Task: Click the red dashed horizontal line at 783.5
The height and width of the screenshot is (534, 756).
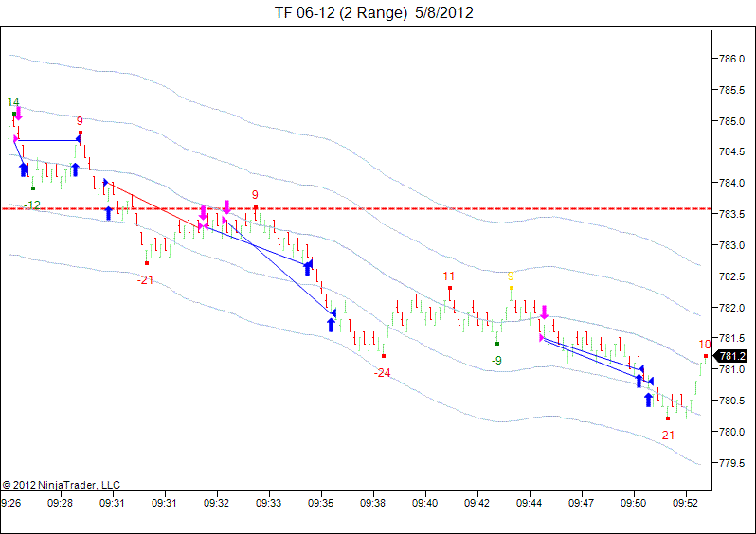Action: pyautogui.click(x=356, y=208)
